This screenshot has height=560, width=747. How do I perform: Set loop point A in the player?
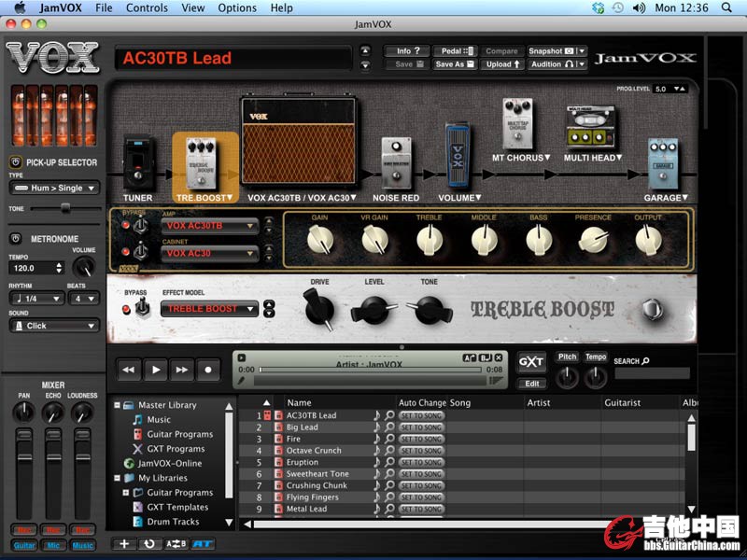pyautogui.click(x=470, y=358)
